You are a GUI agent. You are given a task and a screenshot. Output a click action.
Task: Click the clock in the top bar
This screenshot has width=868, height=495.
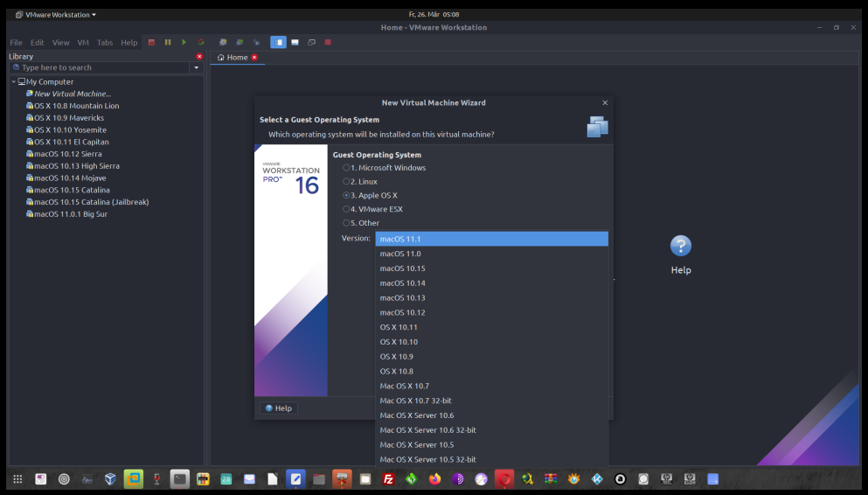[x=434, y=14]
